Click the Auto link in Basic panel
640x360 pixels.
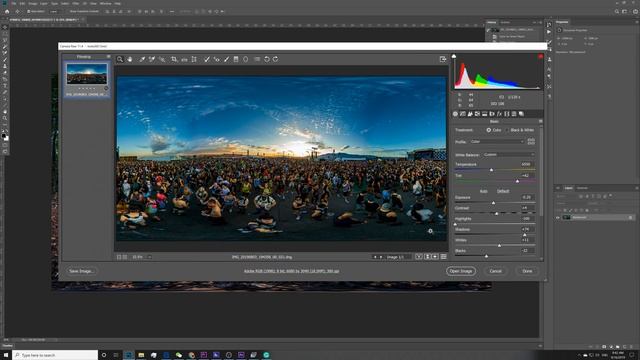pos(484,191)
